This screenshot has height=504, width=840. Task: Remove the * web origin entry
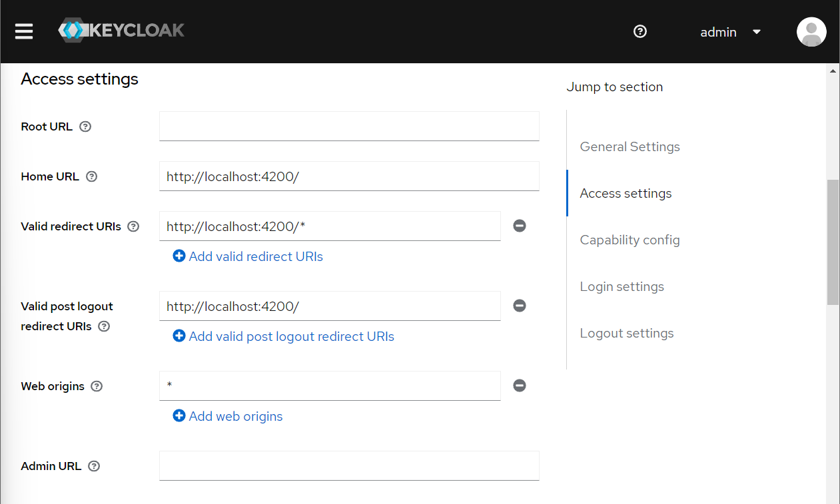click(x=520, y=385)
